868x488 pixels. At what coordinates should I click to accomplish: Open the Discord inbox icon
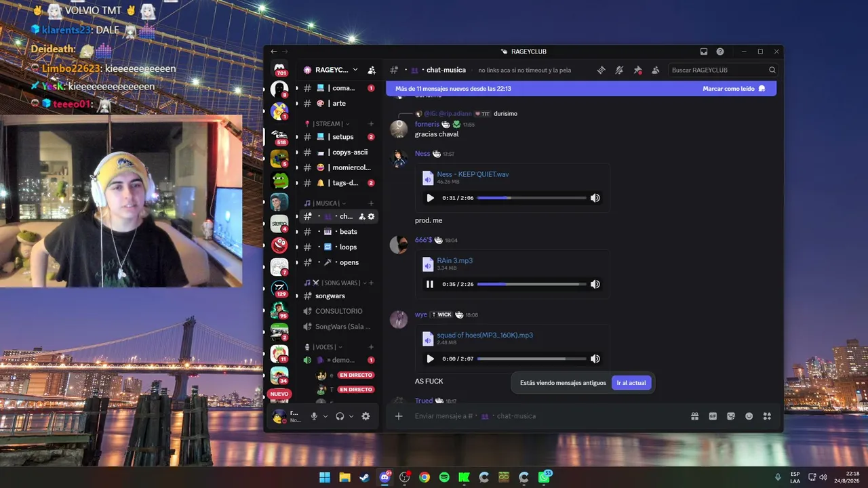tap(704, 52)
